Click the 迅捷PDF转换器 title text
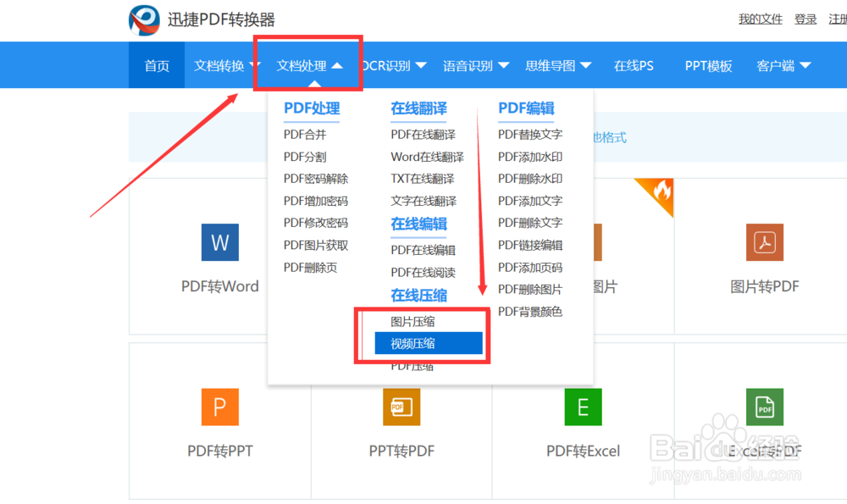 coord(221,20)
